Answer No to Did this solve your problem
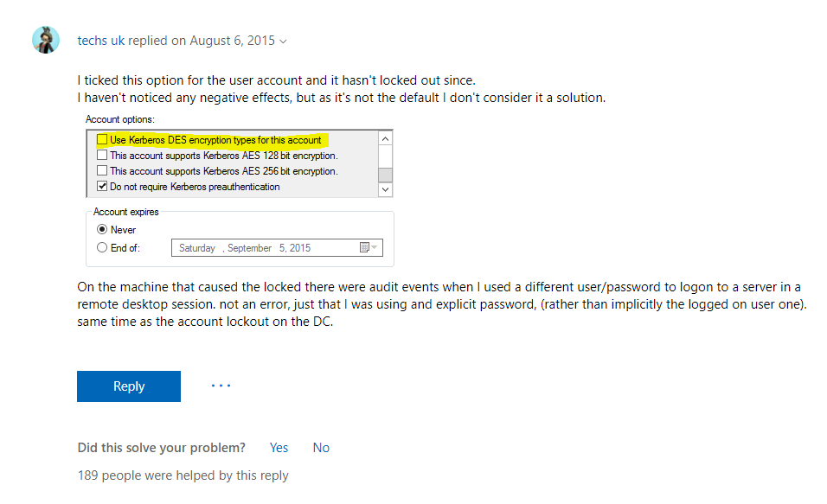 pyautogui.click(x=321, y=448)
